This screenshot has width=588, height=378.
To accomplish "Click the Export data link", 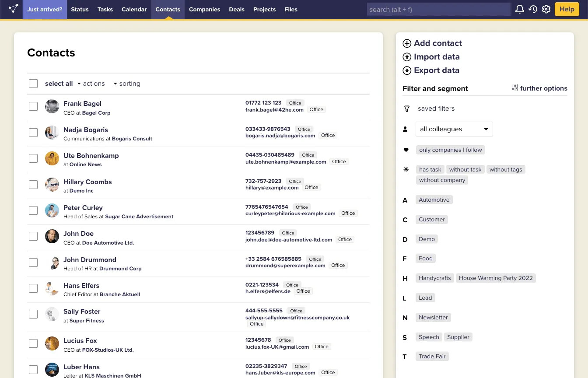I will pos(437,70).
